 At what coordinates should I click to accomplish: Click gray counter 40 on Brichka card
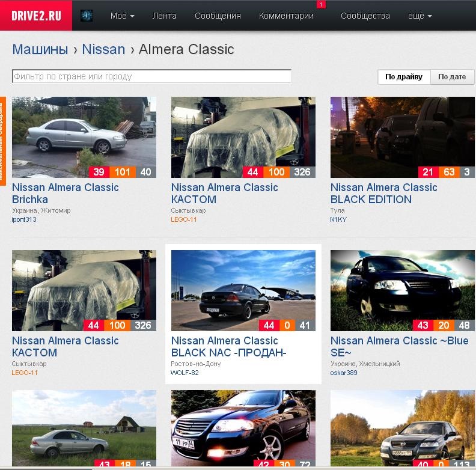(x=146, y=172)
